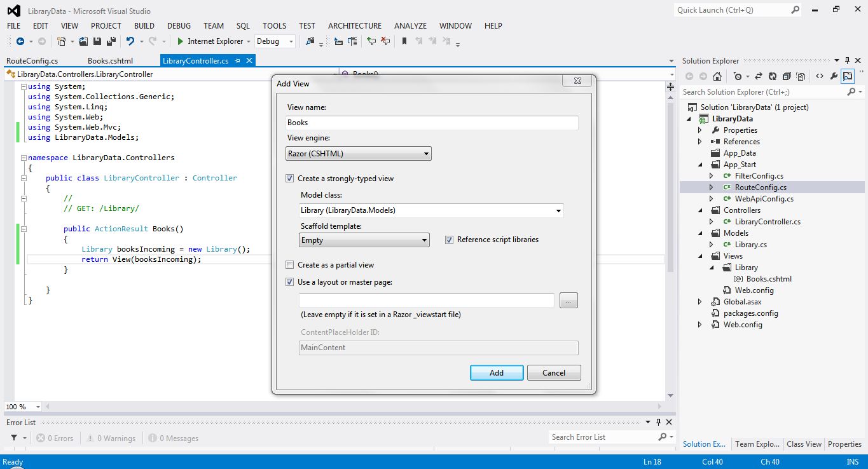Click the Undo toolbar icon

tap(130, 41)
